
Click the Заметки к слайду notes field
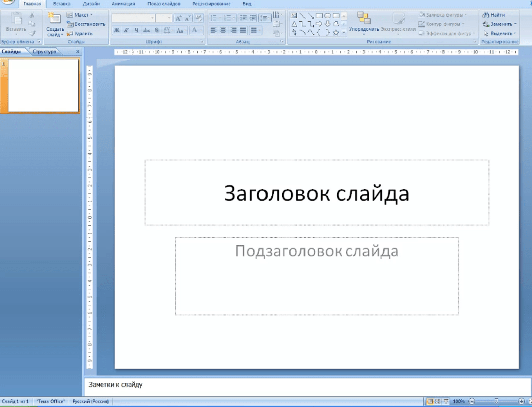click(305, 385)
